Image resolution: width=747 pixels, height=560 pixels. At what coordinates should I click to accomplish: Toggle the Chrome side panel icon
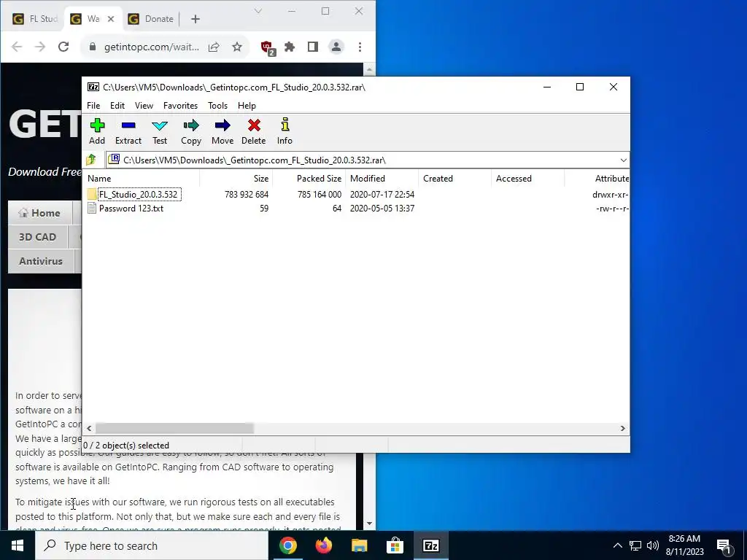(312, 47)
